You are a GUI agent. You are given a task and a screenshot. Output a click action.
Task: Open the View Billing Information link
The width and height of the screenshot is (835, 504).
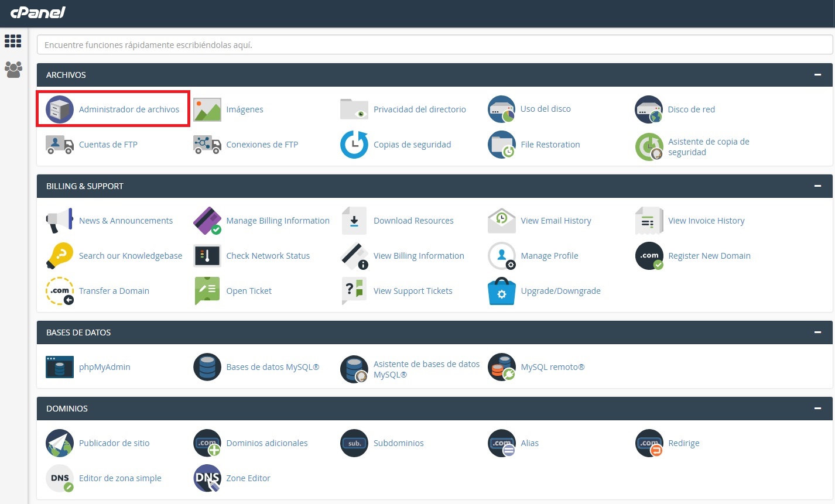tap(419, 256)
